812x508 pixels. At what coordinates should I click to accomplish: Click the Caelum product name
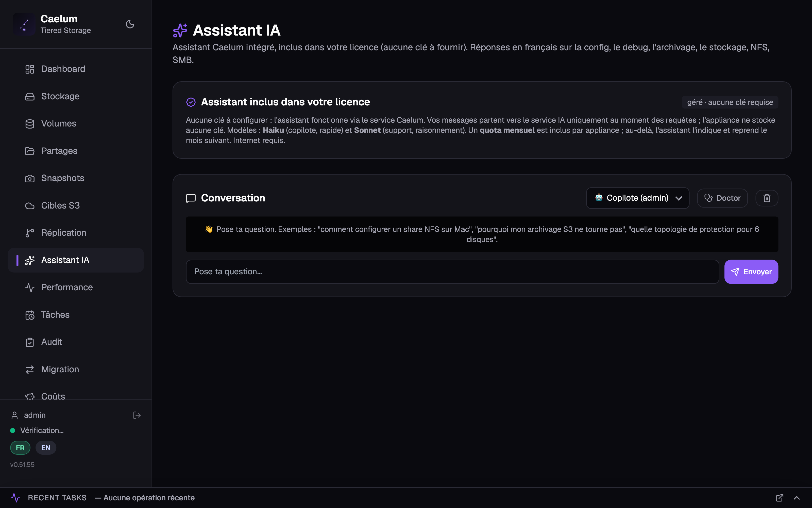pyautogui.click(x=59, y=19)
